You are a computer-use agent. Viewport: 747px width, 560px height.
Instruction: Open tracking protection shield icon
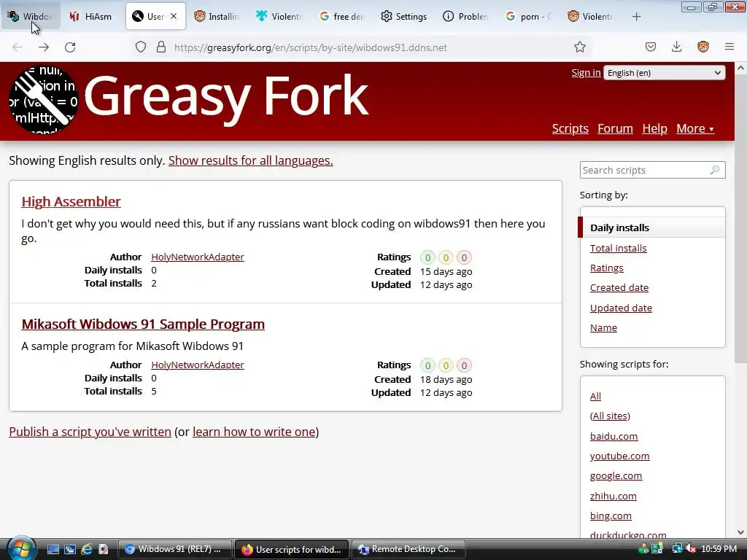tap(141, 47)
